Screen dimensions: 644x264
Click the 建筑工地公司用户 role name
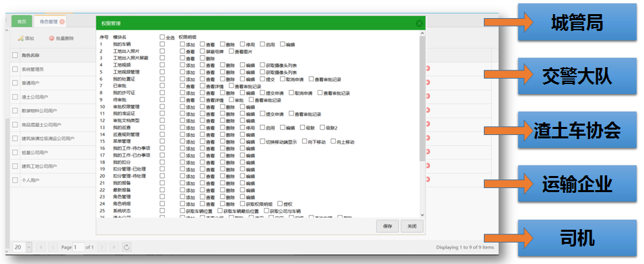(39, 166)
